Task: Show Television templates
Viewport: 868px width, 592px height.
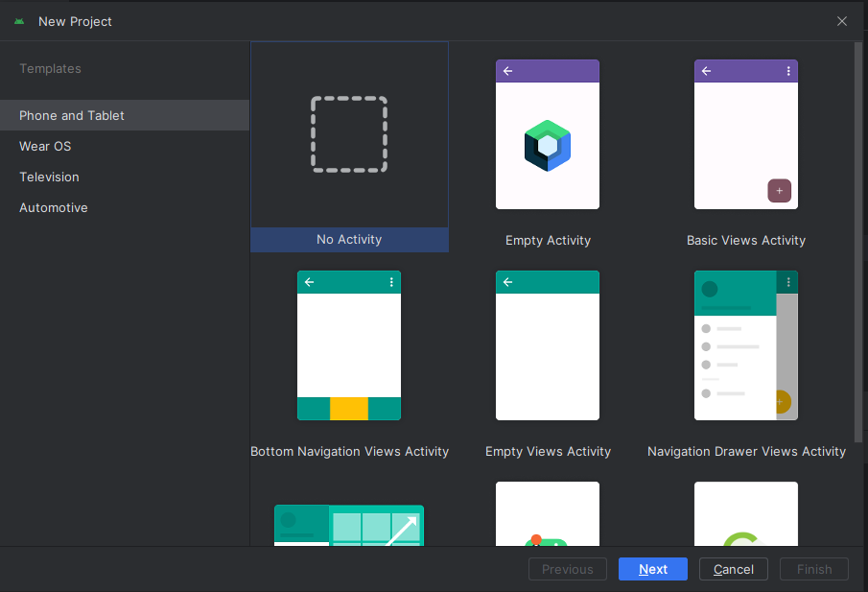Action: point(49,177)
